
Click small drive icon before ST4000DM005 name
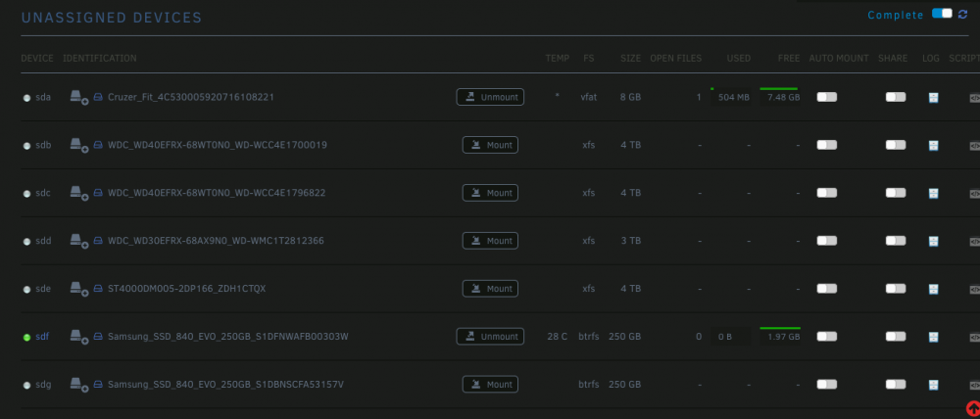click(98, 289)
